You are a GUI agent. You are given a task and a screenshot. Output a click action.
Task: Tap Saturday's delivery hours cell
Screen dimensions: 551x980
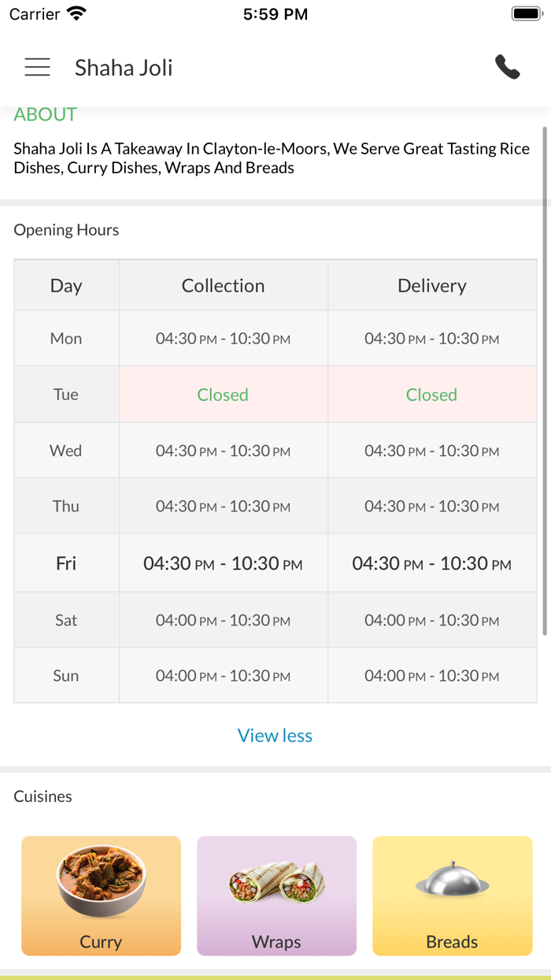431,620
